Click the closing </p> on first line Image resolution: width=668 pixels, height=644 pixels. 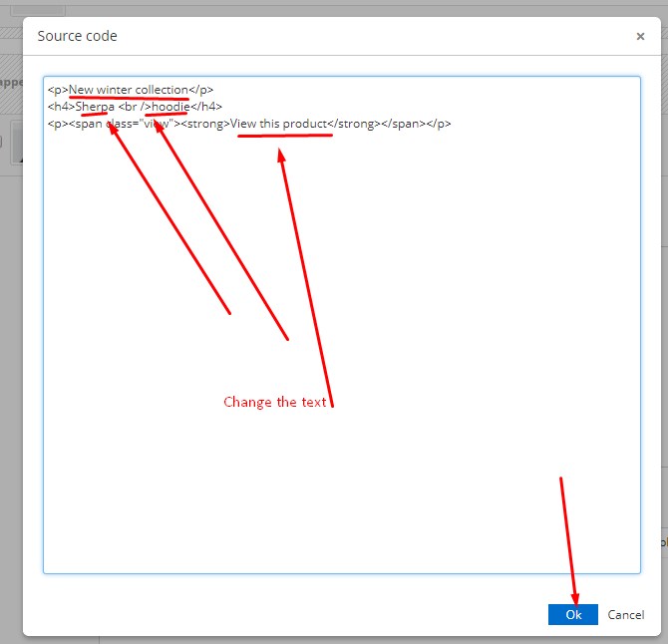tap(201, 90)
